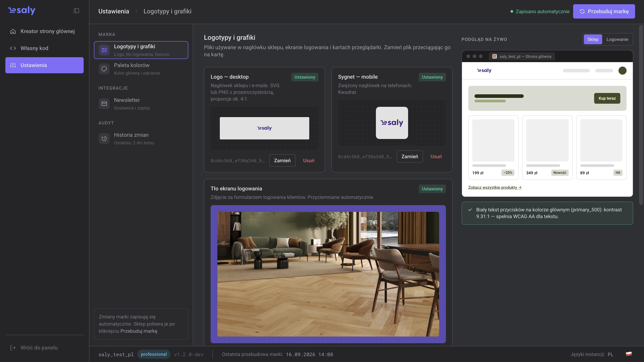The image size is (644, 362).
Task: Click the Wróć do panelu exit icon
Action: [x=13, y=347]
